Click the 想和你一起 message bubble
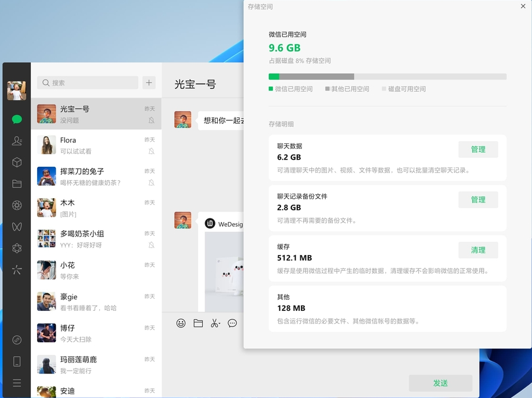This screenshot has height=398, width=532. click(x=221, y=120)
